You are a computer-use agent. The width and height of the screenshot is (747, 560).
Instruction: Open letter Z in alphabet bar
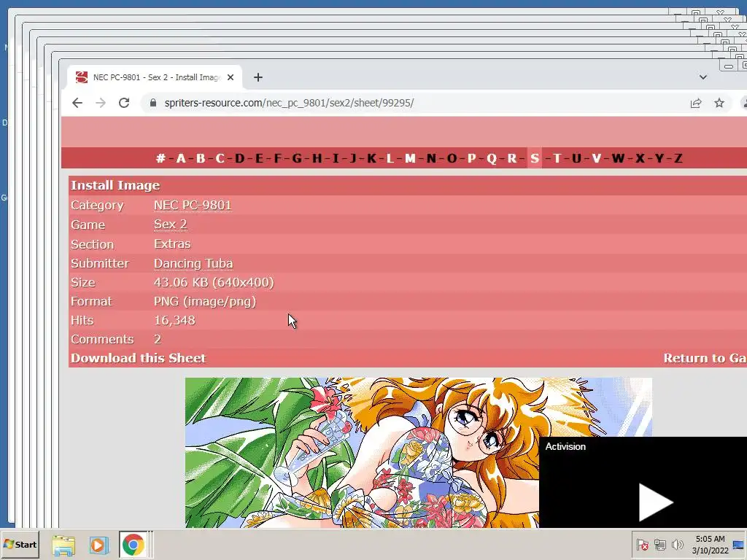(x=678, y=158)
